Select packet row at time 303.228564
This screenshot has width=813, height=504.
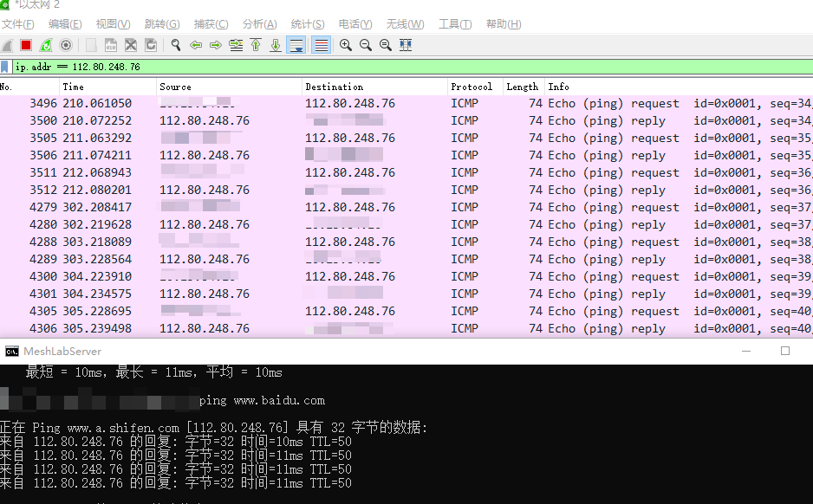coord(406,259)
